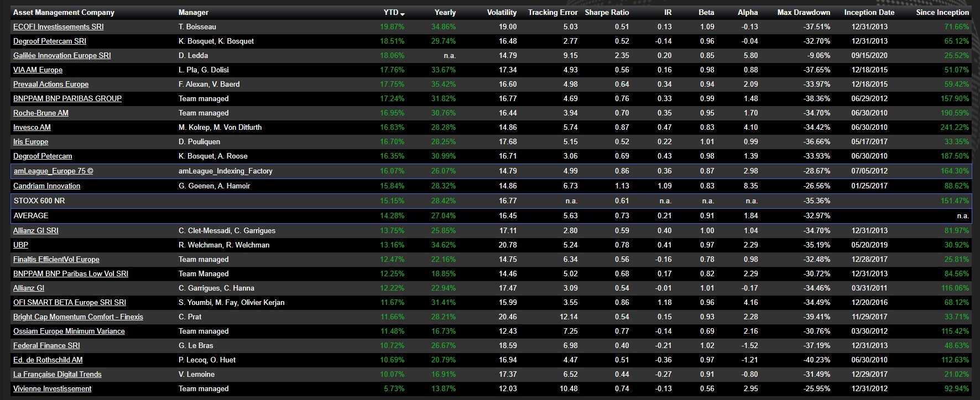The width and height of the screenshot is (980, 400).
Task: Click Sharpe Ratio value 2.35
Action: (x=622, y=55)
